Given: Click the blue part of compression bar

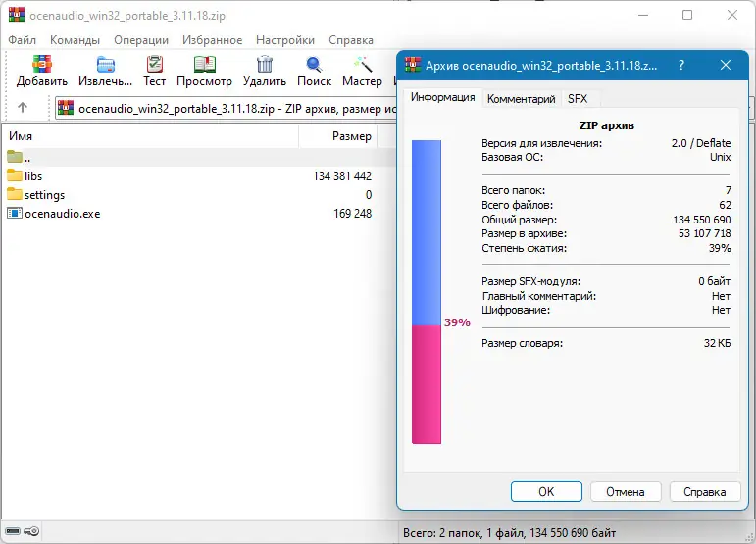Looking at the screenshot, I should click(x=427, y=232).
